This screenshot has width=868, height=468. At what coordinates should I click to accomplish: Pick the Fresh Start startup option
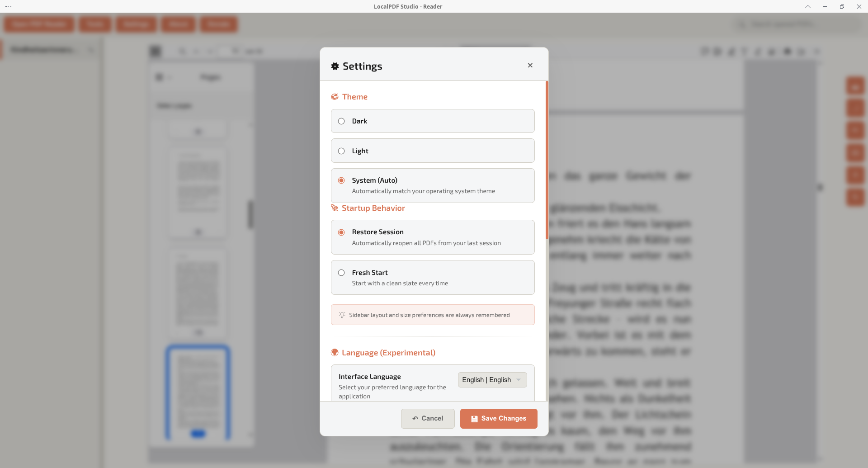(x=342, y=273)
